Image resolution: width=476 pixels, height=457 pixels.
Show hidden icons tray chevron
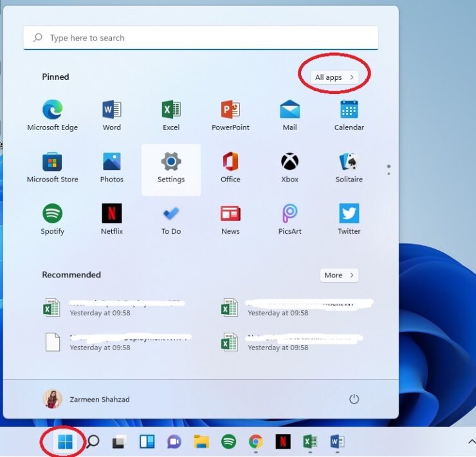[x=471, y=442]
